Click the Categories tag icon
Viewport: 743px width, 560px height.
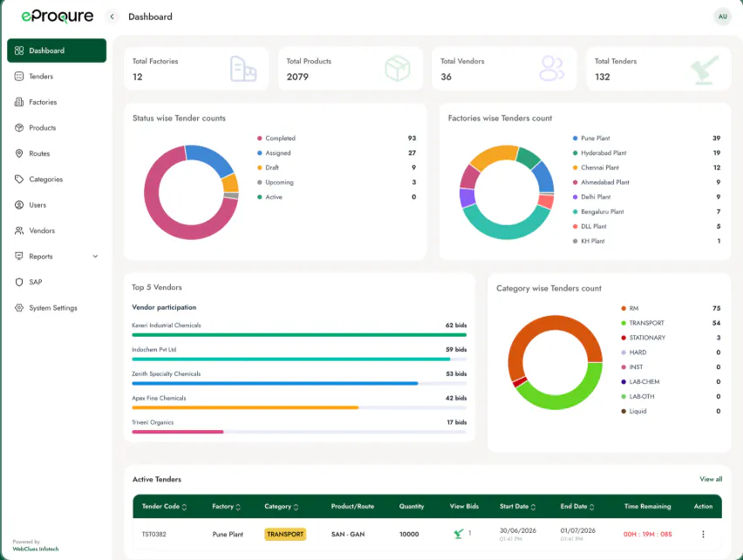19,179
